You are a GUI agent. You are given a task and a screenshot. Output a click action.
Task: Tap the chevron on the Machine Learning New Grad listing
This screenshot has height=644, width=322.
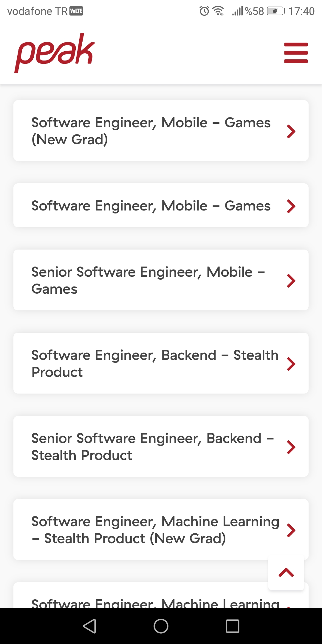pyautogui.click(x=291, y=530)
